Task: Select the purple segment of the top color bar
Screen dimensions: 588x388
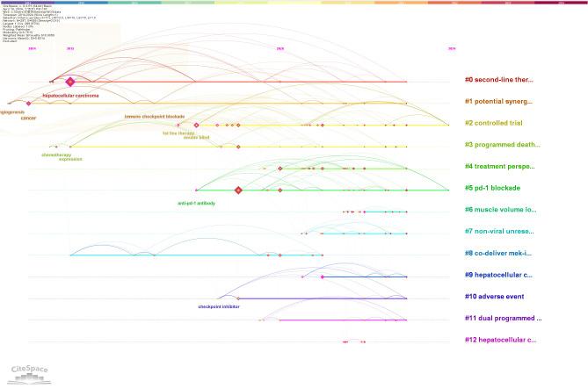Action: pos(27,3)
